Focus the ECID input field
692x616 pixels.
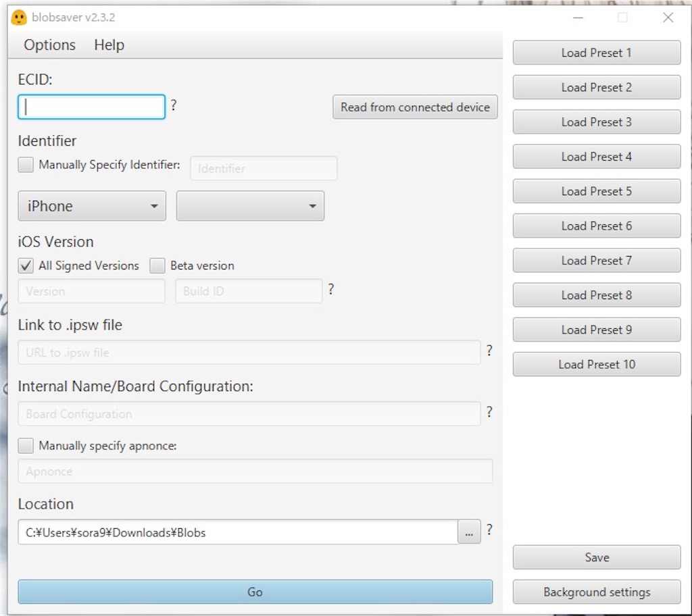(91, 107)
